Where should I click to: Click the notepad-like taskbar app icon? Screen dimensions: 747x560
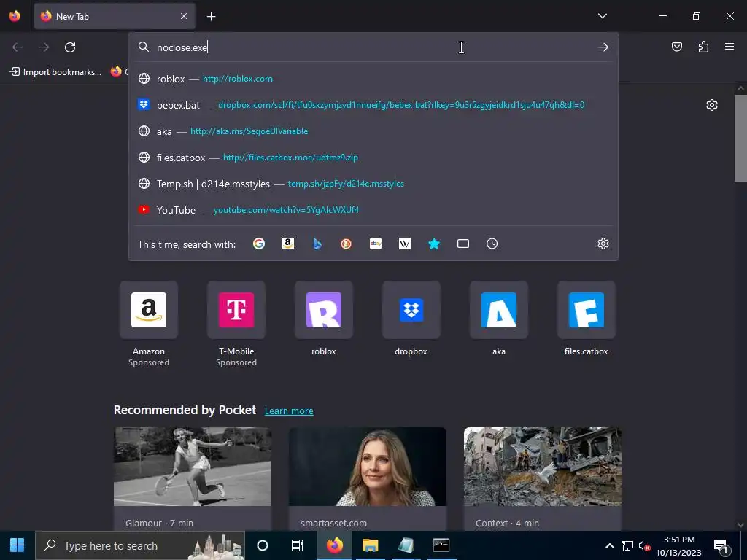pyautogui.click(x=406, y=545)
